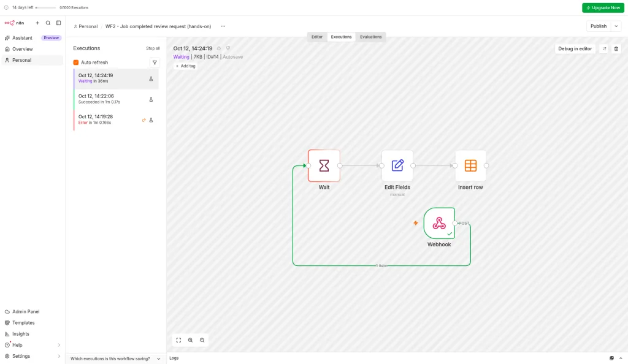Expand 'Which executions is this workflow saving?'
Image resolution: width=628 pixels, height=364 pixels.
pos(116,359)
